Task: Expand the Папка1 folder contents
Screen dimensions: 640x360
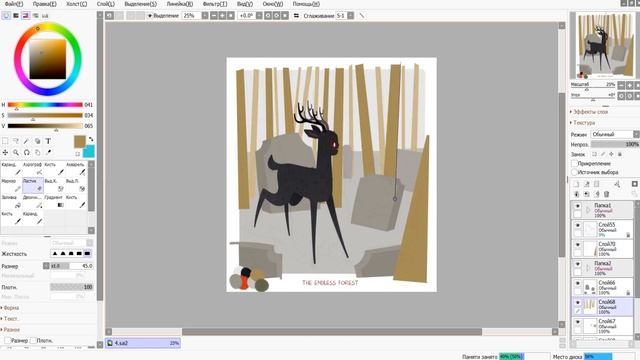Action: click(x=588, y=210)
